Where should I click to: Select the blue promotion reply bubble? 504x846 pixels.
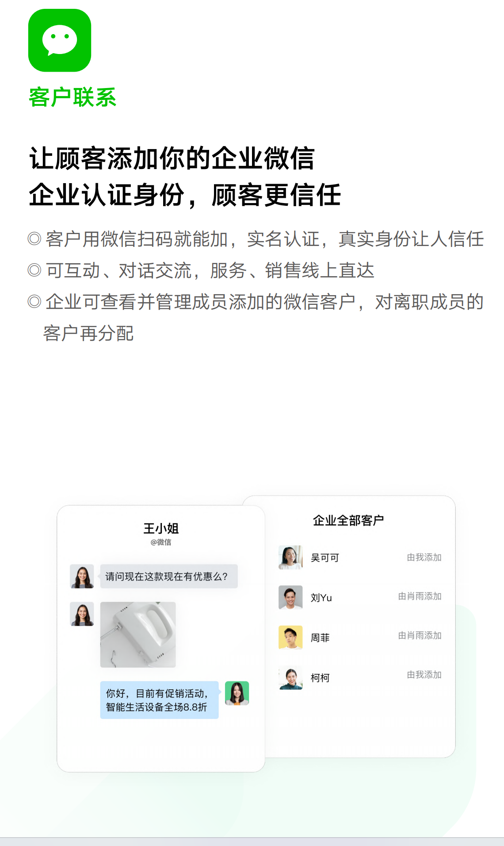click(x=159, y=700)
